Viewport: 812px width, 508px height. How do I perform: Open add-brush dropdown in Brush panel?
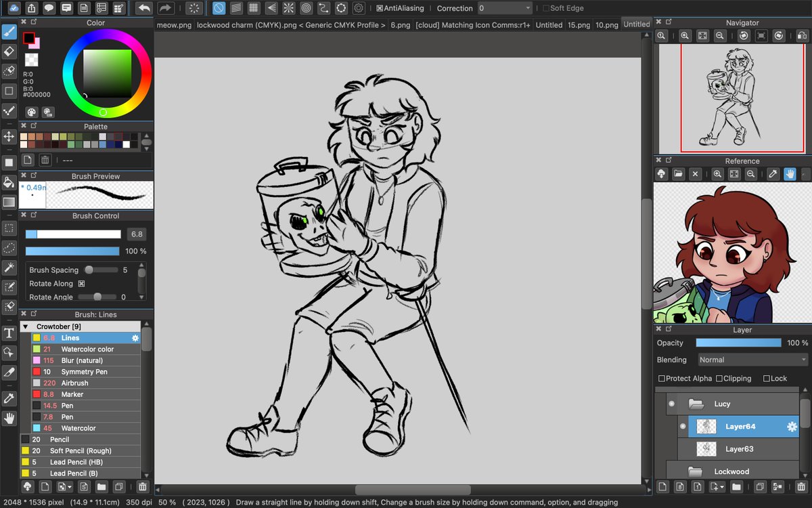click(x=64, y=486)
